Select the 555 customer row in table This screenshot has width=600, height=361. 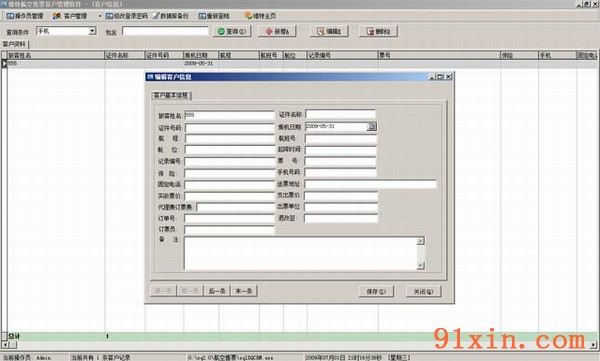point(300,64)
